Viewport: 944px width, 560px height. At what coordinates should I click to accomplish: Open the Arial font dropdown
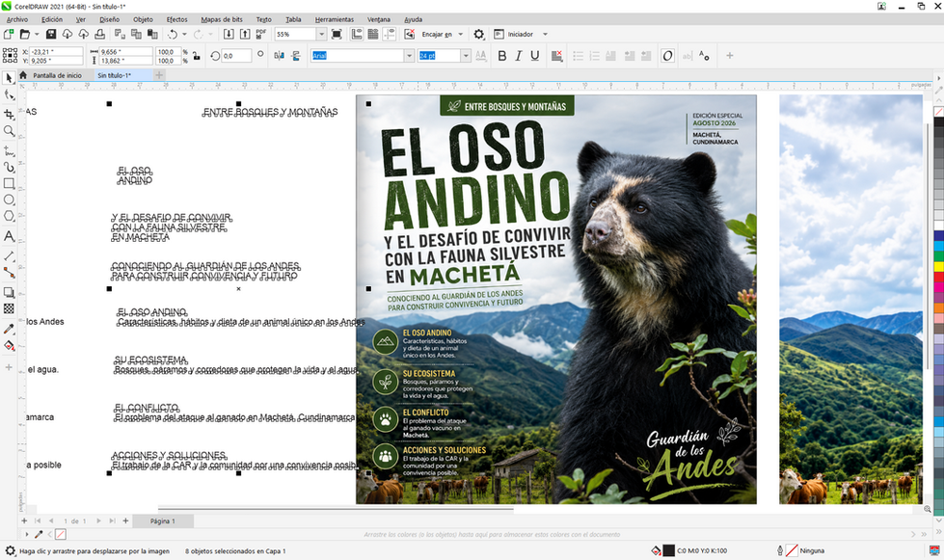(x=409, y=56)
